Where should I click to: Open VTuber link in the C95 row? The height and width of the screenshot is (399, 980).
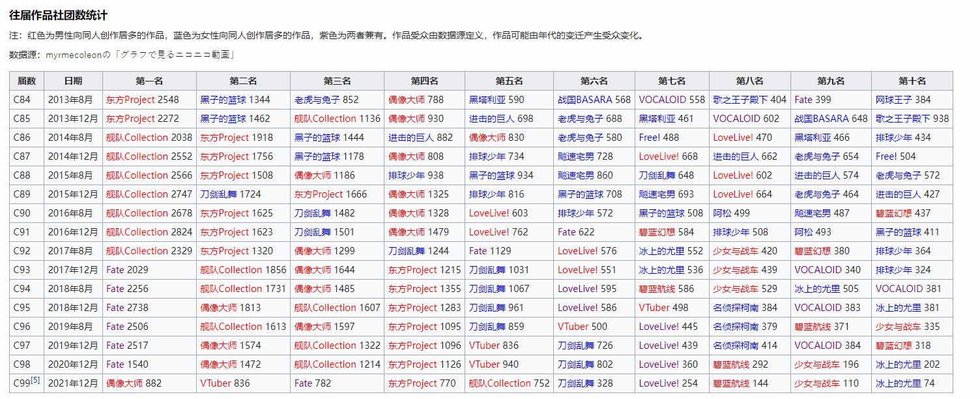coord(654,308)
